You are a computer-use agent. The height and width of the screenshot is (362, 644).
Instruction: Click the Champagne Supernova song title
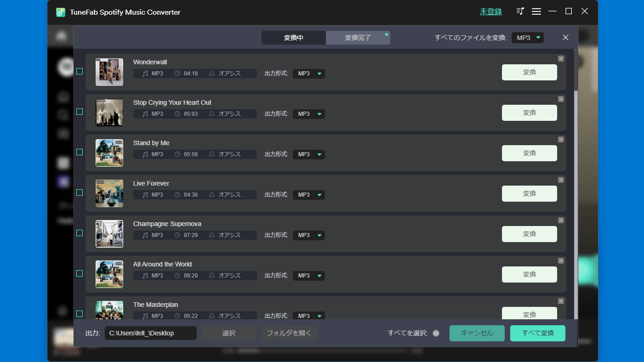pos(167,224)
